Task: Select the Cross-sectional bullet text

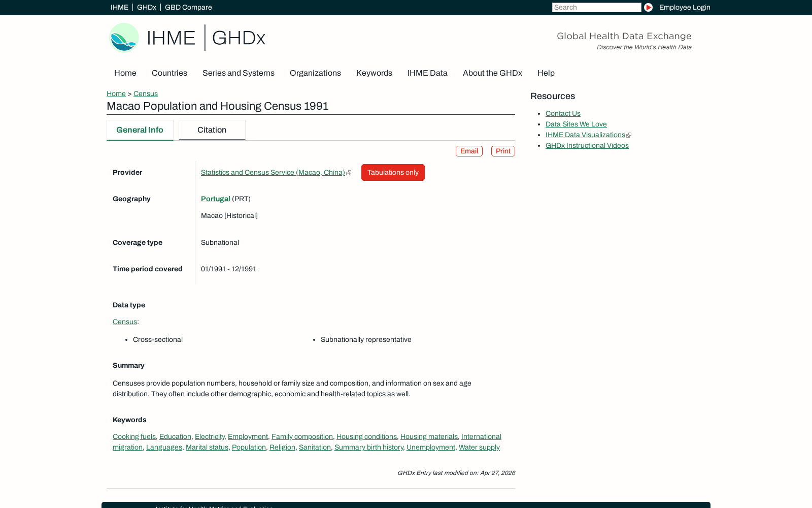Action: [158, 340]
